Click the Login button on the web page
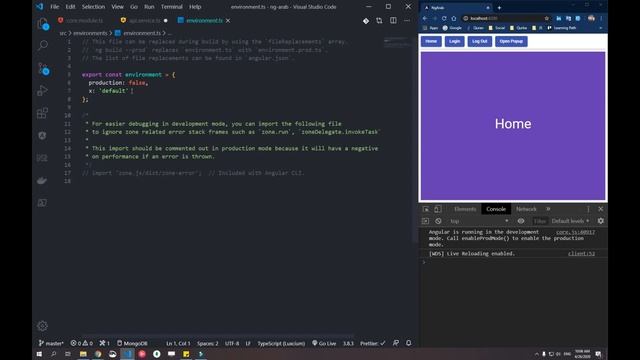640x360 pixels. click(454, 41)
